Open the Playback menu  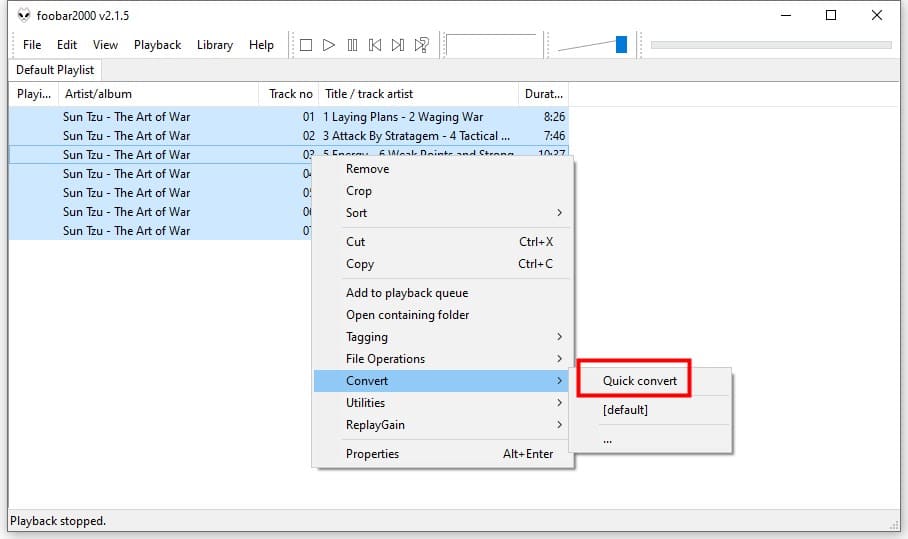[x=157, y=45]
